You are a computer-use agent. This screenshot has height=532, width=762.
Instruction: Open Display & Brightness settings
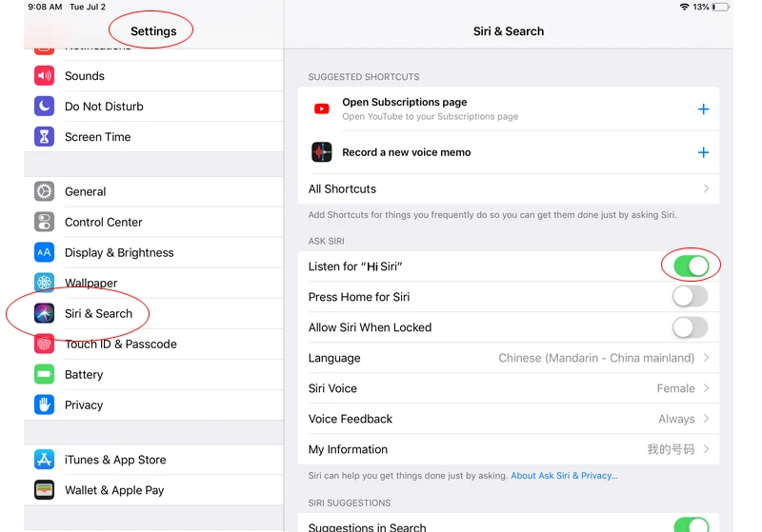[x=153, y=252]
